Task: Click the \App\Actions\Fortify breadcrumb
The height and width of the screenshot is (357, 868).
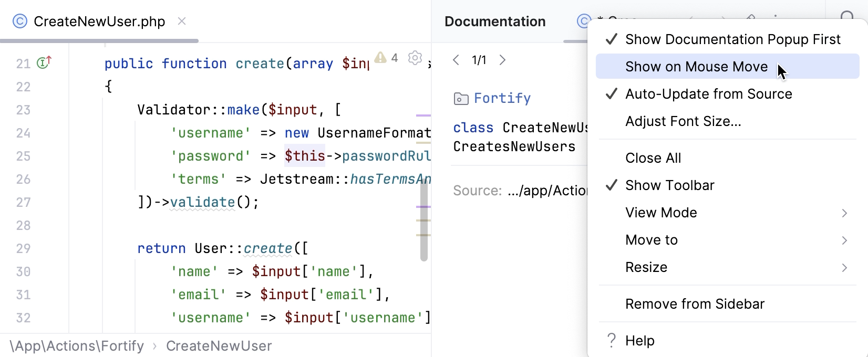Action: click(77, 346)
